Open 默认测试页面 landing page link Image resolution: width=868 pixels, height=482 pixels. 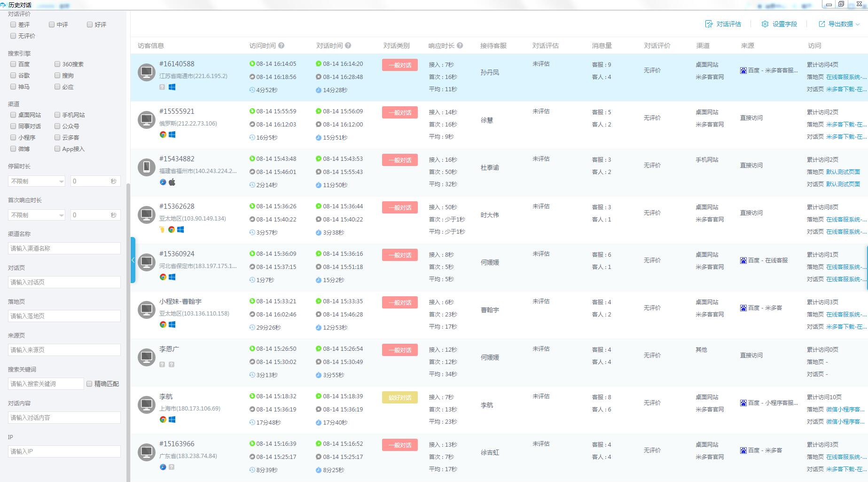843,172
